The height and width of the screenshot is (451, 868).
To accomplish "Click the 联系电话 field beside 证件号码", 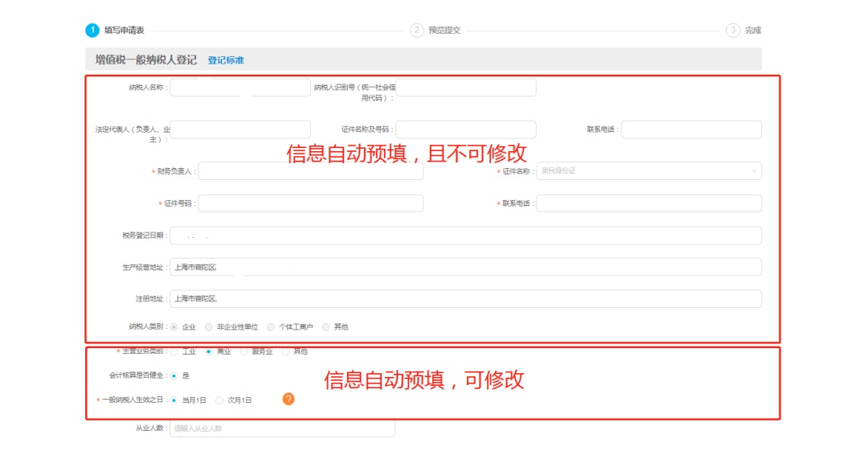I will (649, 203).
